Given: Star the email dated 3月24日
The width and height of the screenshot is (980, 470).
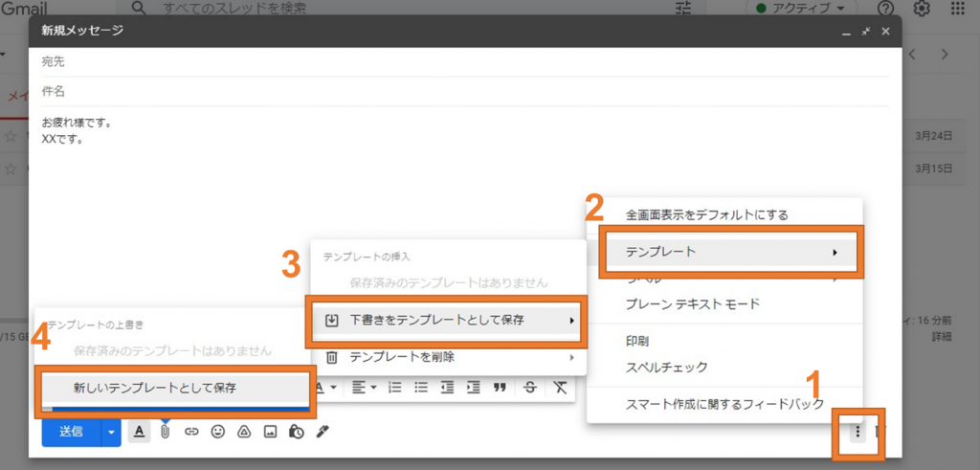Looking at the screenshot, I should (10, 136).
